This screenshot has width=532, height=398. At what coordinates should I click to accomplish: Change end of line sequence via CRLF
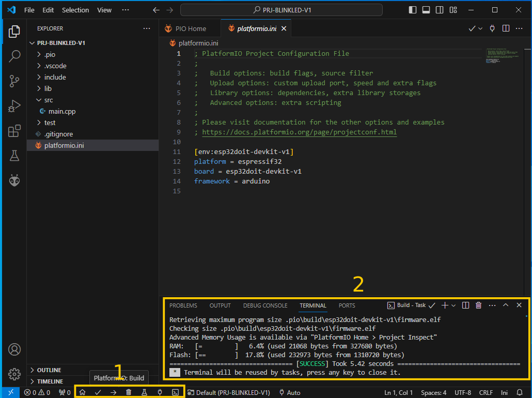[x=486, y=392]
